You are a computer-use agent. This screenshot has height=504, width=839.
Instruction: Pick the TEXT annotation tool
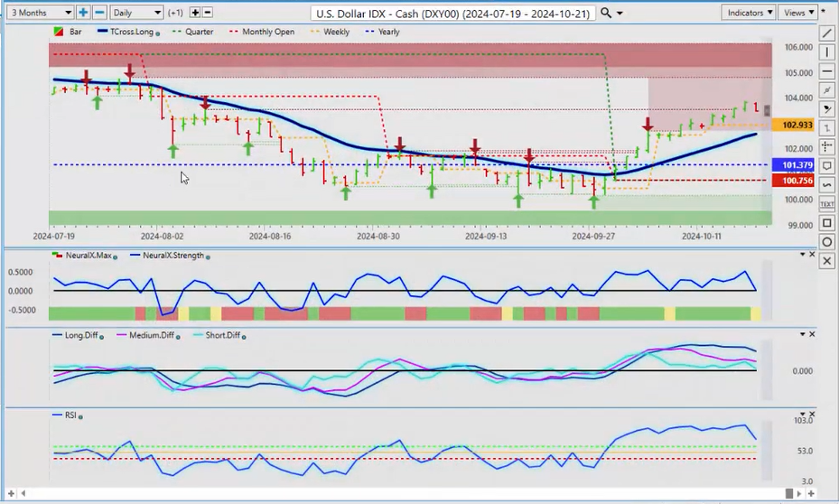(x=827, y=204)
